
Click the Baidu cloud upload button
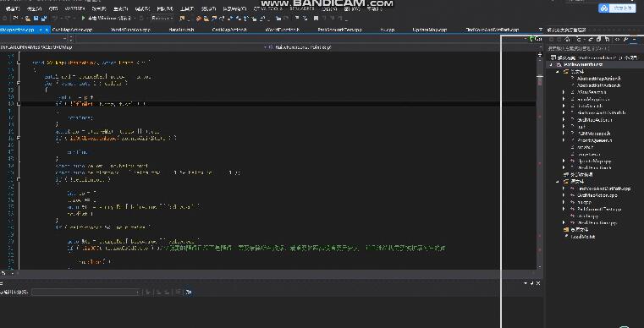pos(617,8)
